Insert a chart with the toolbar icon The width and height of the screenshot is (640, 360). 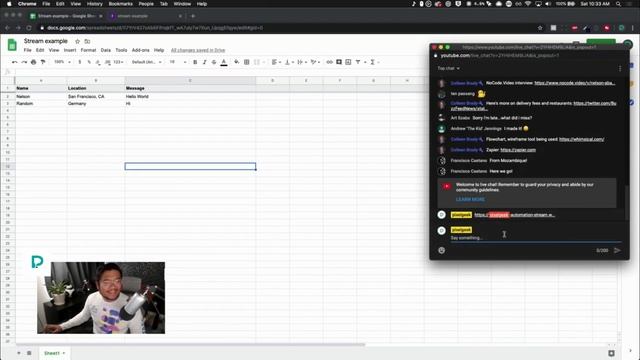click(348, 62)
